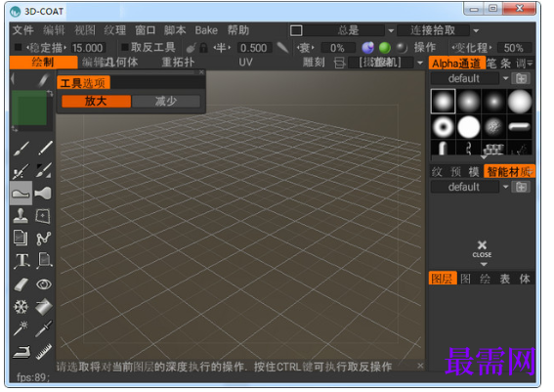Select the transform selection tool
Image resolution: width=554 pixels, height=392 pixels.
(x=43, y=216)
